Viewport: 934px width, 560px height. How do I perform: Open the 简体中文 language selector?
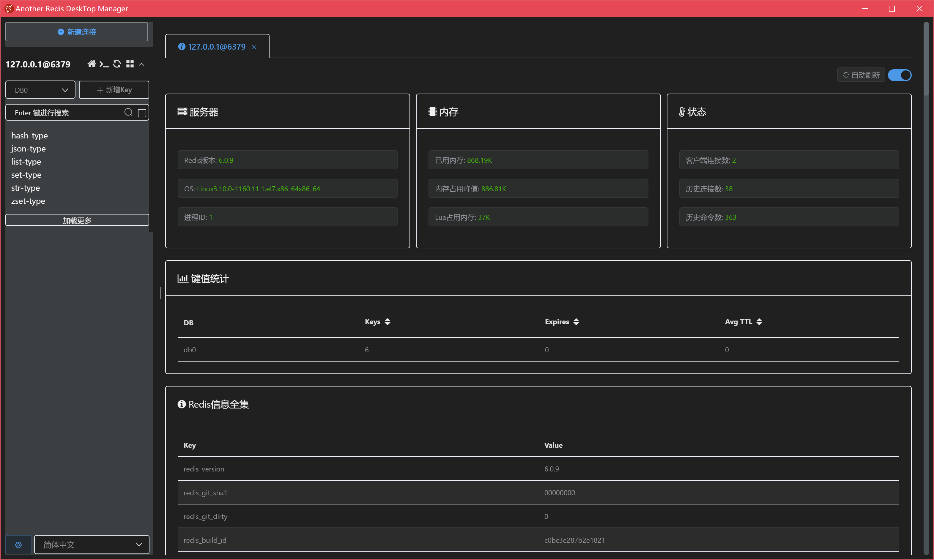tap(91, 545)
